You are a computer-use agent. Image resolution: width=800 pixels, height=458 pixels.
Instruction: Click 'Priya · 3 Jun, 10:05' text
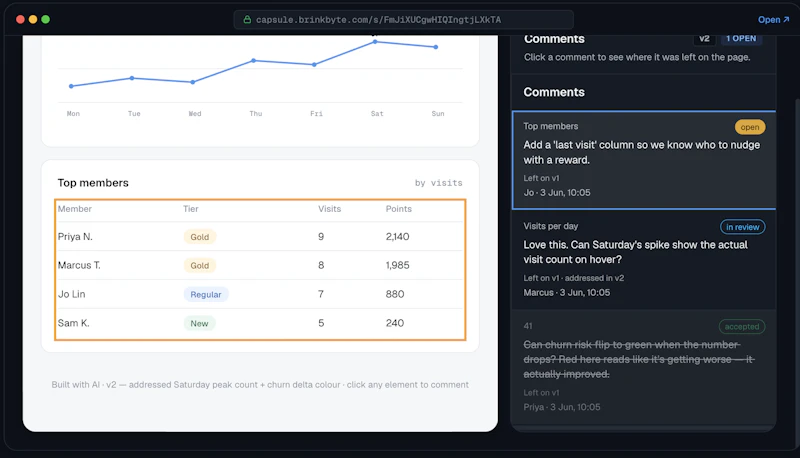pos(562,407)
